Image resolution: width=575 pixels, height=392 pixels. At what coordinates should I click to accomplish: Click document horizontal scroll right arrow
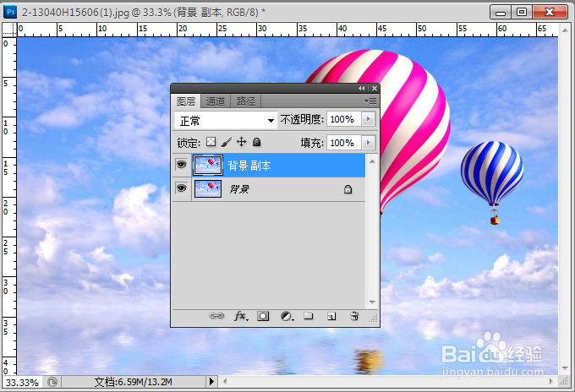pos(550,381)
